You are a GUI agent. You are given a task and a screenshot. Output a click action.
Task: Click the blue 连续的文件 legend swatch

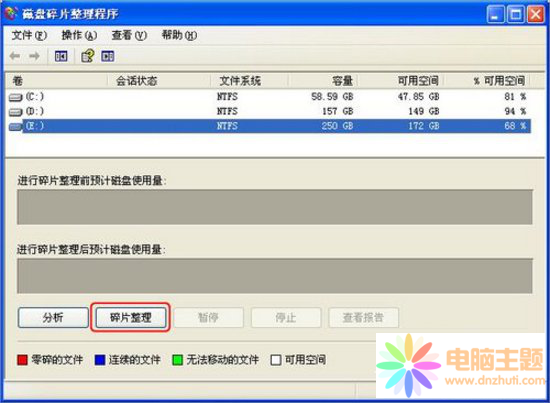click(100, 360)
